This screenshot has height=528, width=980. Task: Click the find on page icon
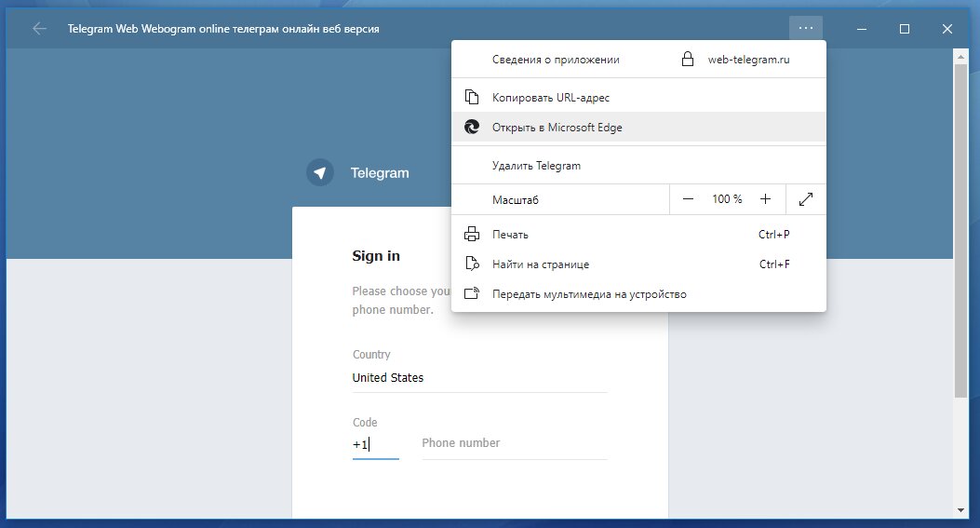[472, 264]
